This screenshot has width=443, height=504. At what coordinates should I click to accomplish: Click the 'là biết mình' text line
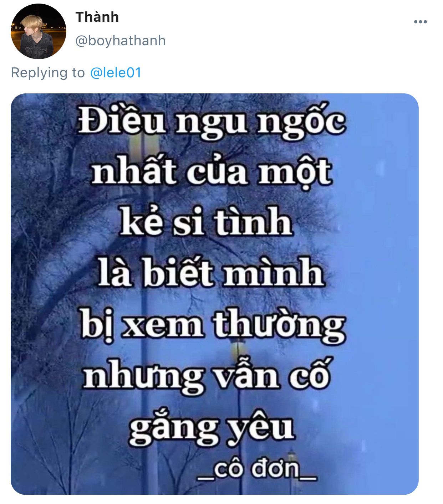tap(211, 273)
